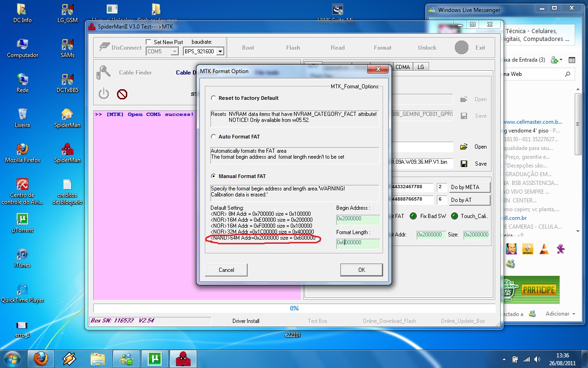Open the Mozilla Firefox desktop icon
This screenshot has width=588, height=368.
click(x=23, y=154)
